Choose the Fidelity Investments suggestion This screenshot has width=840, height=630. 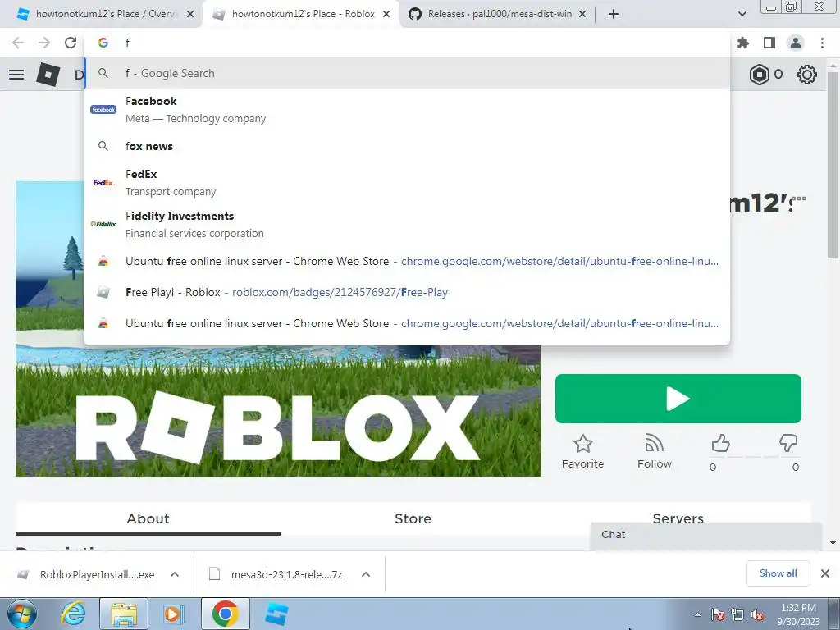(407, 224)
